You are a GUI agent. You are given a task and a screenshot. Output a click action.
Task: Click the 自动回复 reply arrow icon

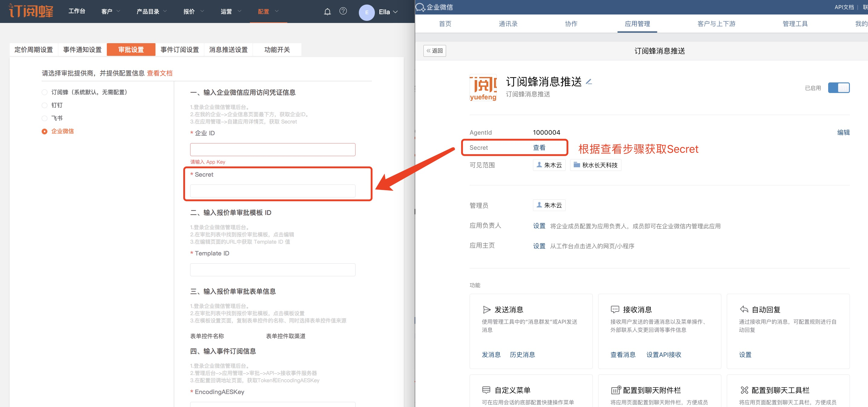click(x=744, y=309)
